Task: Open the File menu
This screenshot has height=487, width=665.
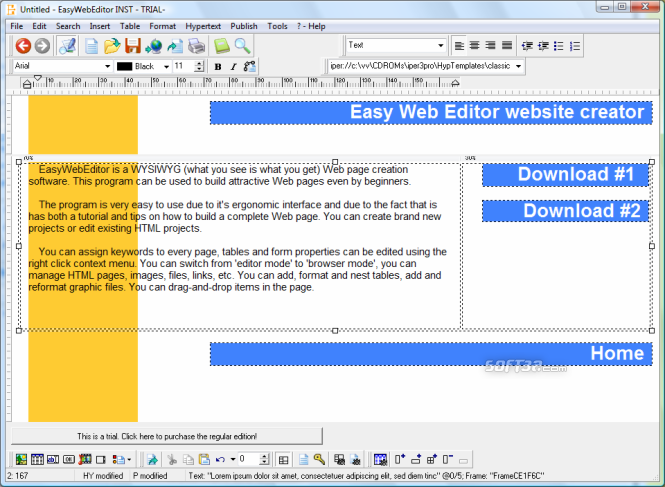Action: click(x=17, y=26)
